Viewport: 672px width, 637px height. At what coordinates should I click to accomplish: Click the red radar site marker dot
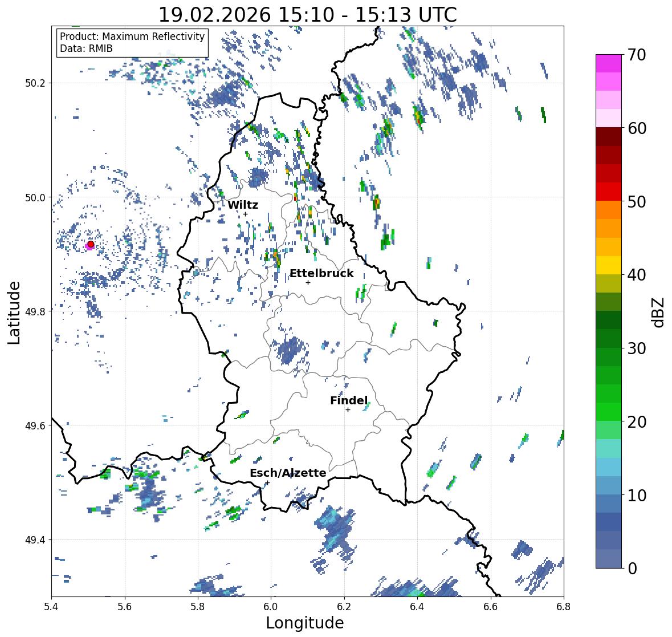pos(91,244)
